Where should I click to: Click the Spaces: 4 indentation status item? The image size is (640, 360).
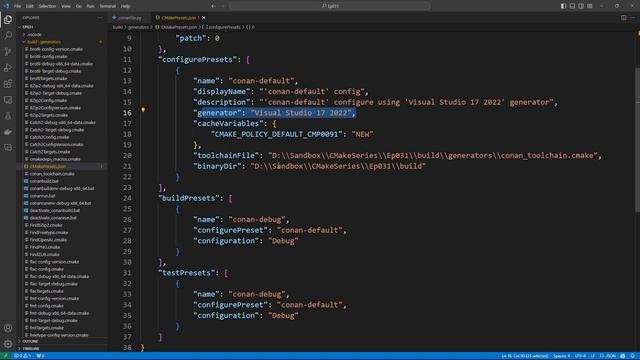point(562,356)
